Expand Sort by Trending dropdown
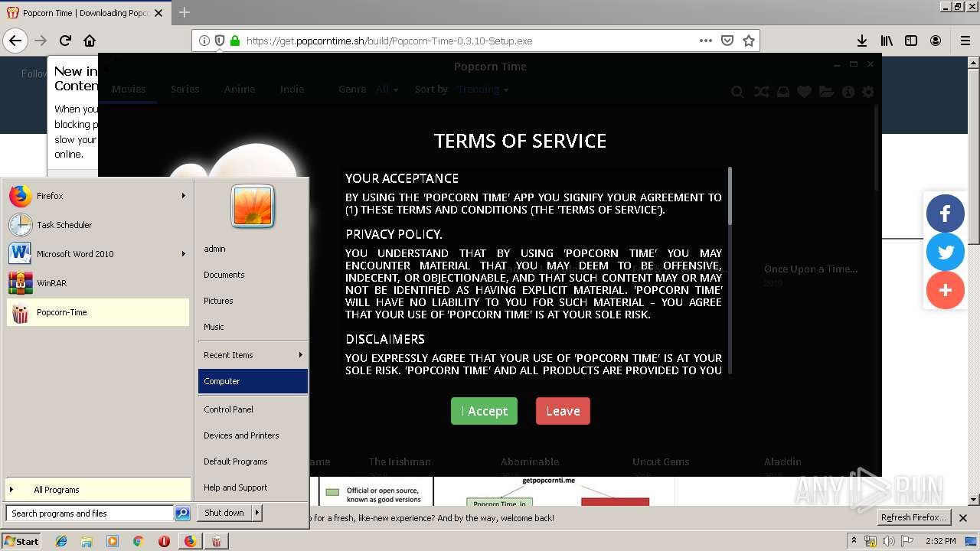This screenshot has height=551, width=980. pos(483,90)
